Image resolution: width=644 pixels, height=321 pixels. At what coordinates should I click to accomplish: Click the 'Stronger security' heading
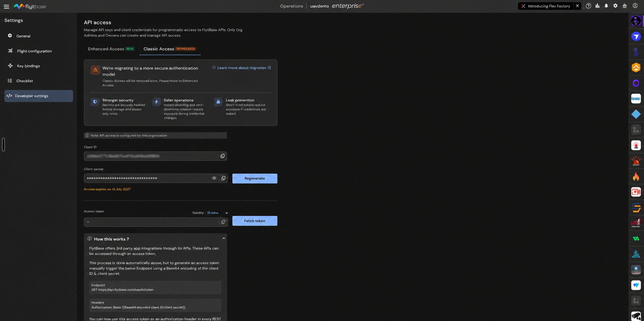tap(118, 100)
